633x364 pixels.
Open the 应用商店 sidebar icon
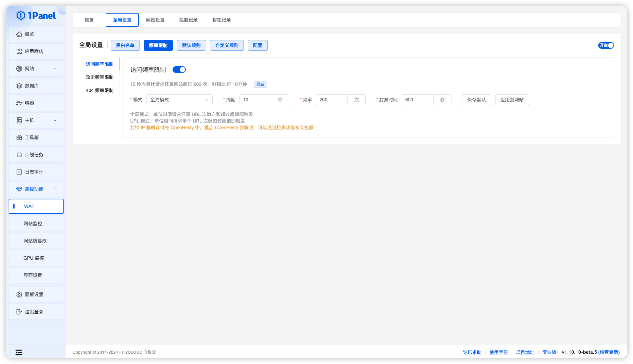(19, 51)
